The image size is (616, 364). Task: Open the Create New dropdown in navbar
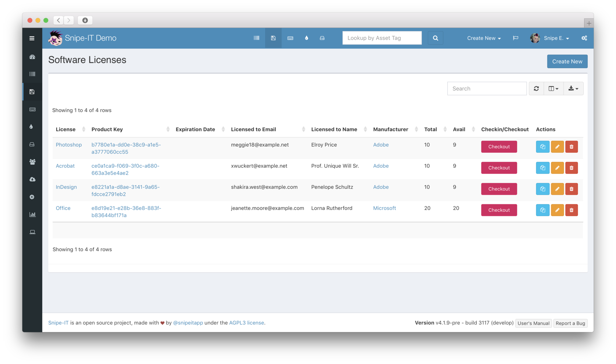[x=483, y=38]
